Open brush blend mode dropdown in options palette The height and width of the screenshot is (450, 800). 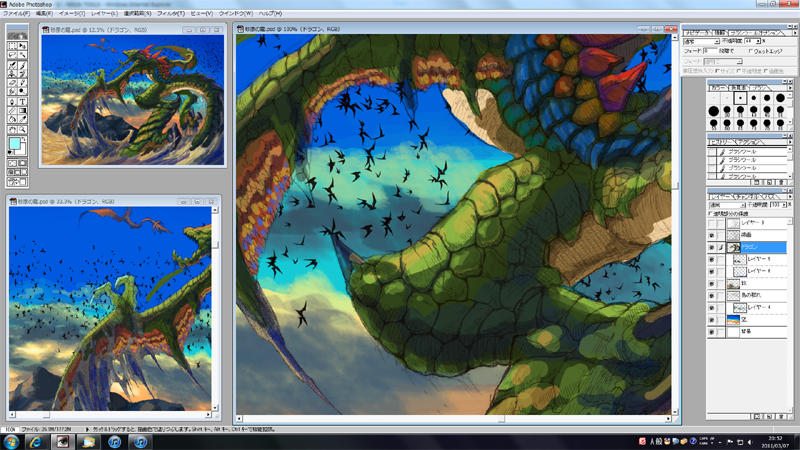click(717, 41)
